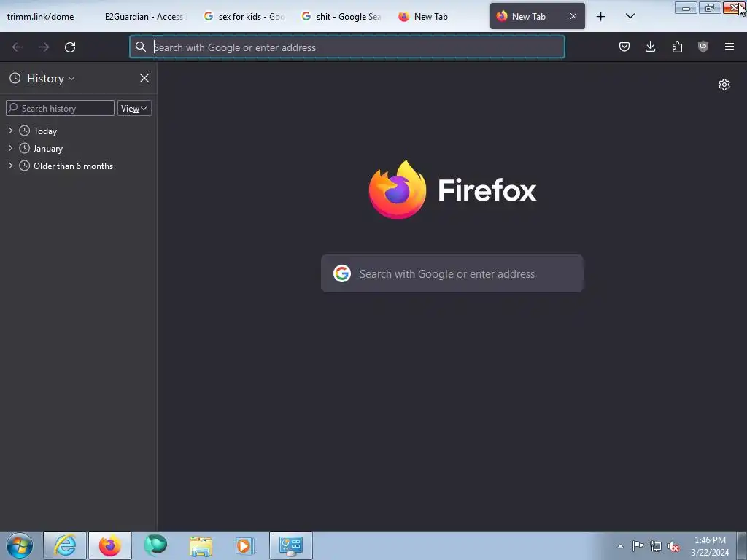The image size is (747, 560).
Task: Click the Action Center flag tray icon
Action: (638, 545)
